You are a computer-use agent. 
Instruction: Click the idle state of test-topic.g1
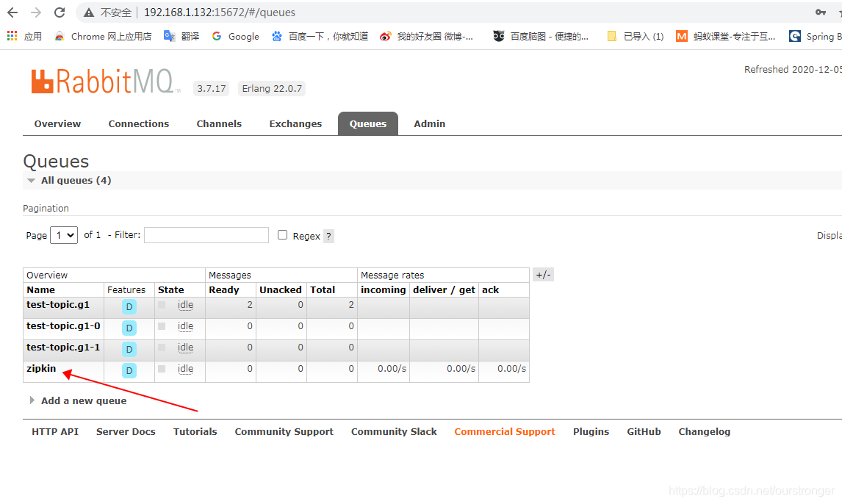(x=185, y=305)
